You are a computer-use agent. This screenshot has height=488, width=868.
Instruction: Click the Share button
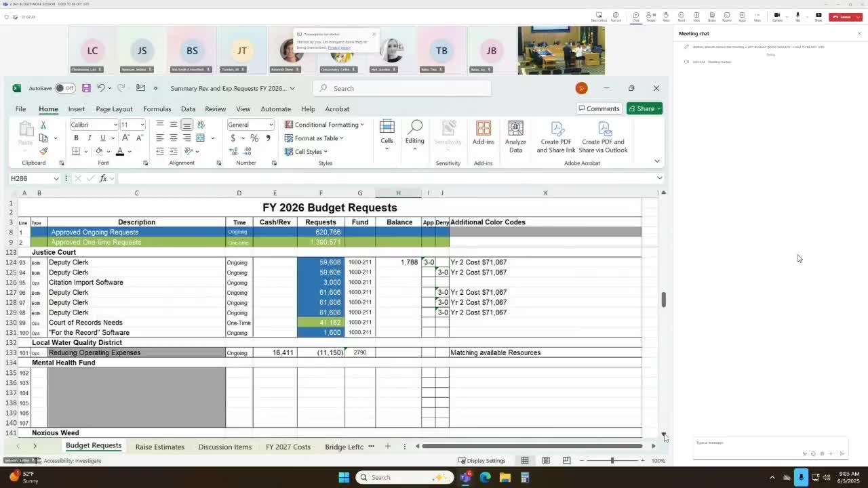643,108
